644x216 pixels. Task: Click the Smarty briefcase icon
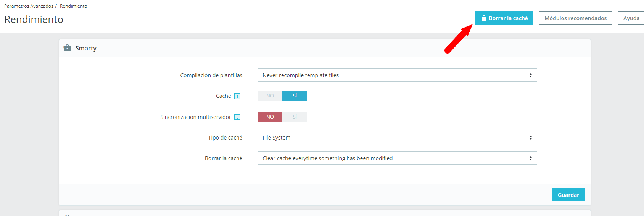(68, 48)
